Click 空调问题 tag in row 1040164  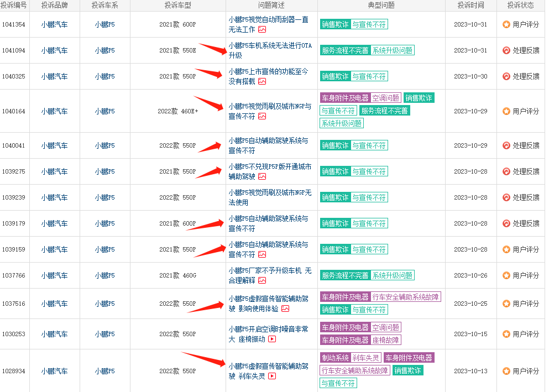tap(385, 98)
